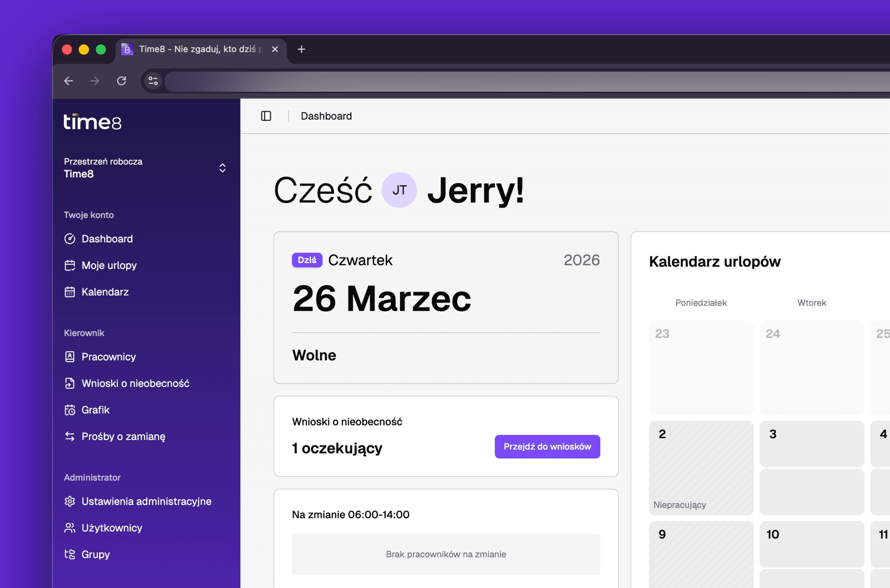Click the 2026 year label
The image size is (890, 588).
pyautogui.click(x=582, y=260)
